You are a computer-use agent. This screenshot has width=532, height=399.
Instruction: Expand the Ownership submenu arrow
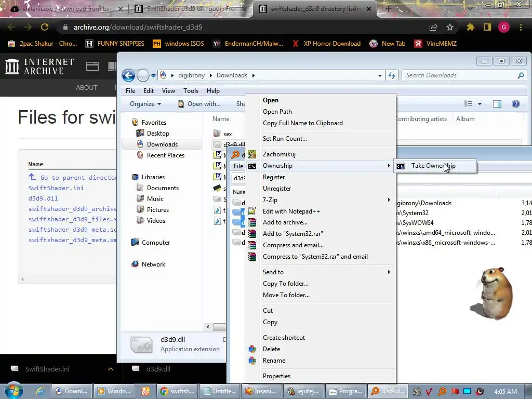click(389, 166)
